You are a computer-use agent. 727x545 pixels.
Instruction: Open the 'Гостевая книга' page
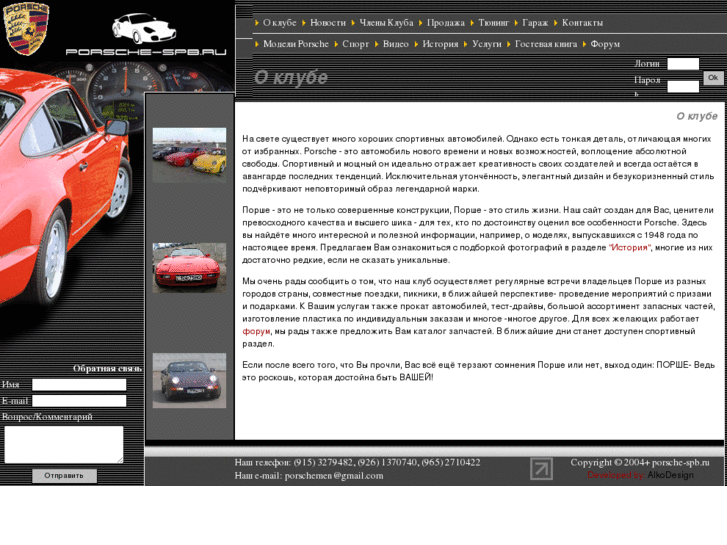click(546, 44)
